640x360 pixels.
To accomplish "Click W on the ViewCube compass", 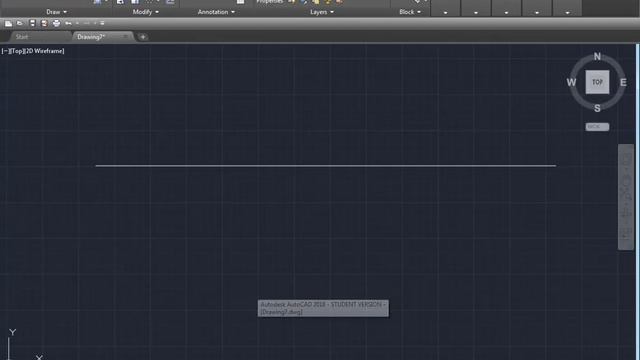I will click(571, 82).
